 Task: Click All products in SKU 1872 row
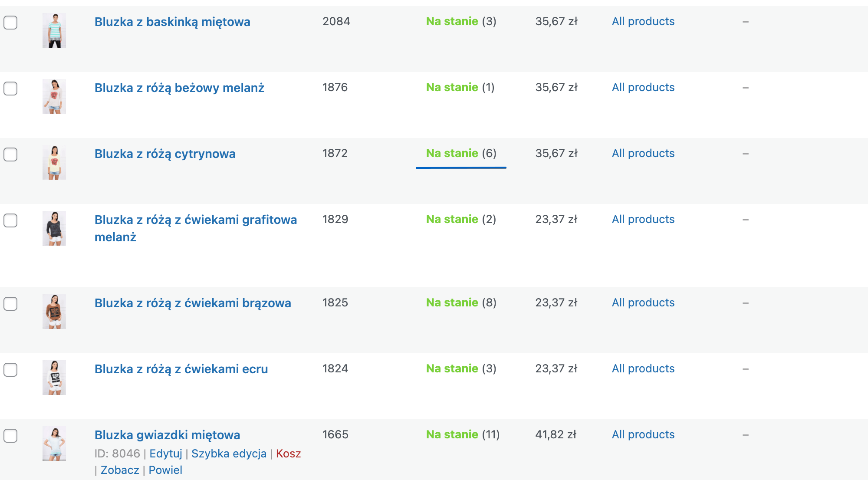click(643, 153)
